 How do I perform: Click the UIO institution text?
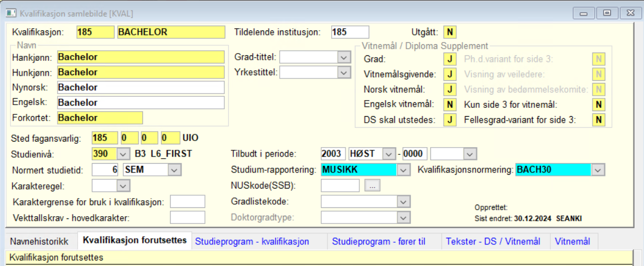(190, 138)
